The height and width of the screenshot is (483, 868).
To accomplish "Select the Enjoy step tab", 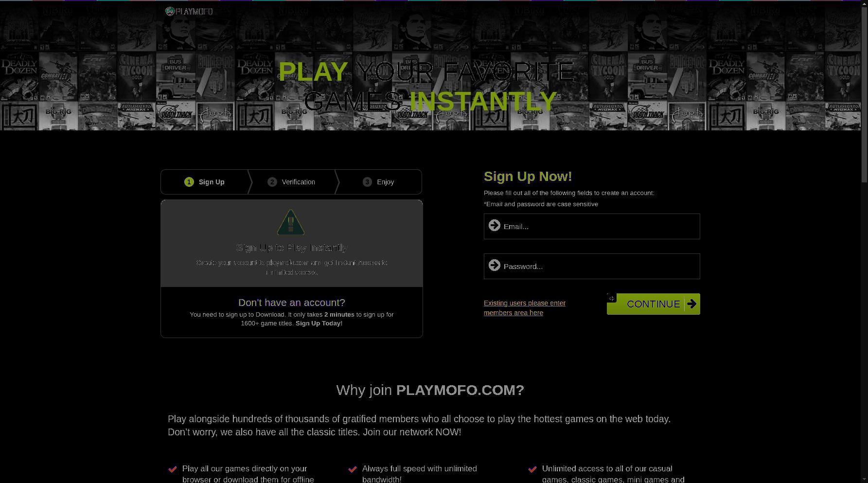I will tap(379, 182).
